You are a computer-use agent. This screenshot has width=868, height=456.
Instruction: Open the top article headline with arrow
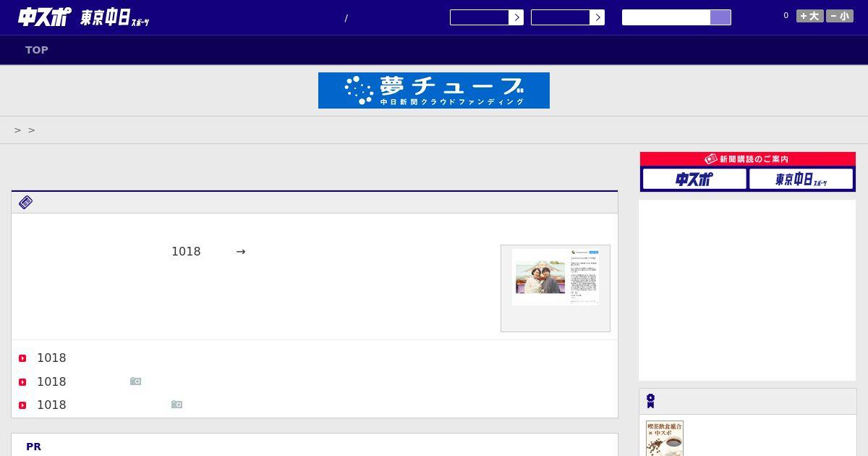pyautogui.click(x=208, y=251)
